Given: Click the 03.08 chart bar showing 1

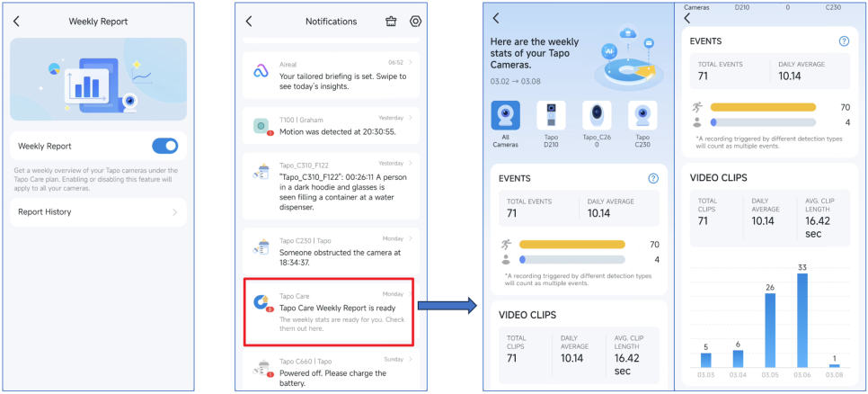Looking at the screenshot, I should [x=834, y=366].
